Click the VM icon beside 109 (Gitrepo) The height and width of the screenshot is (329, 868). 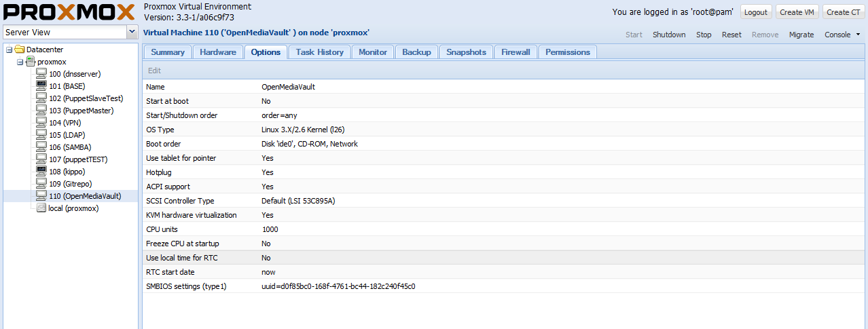coord(41,184)
